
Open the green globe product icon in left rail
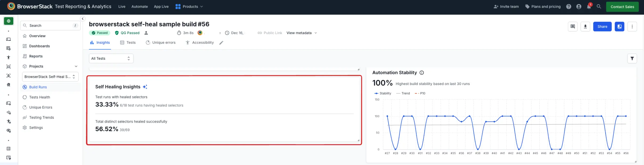pyautogui.click(x=9, y=21)
